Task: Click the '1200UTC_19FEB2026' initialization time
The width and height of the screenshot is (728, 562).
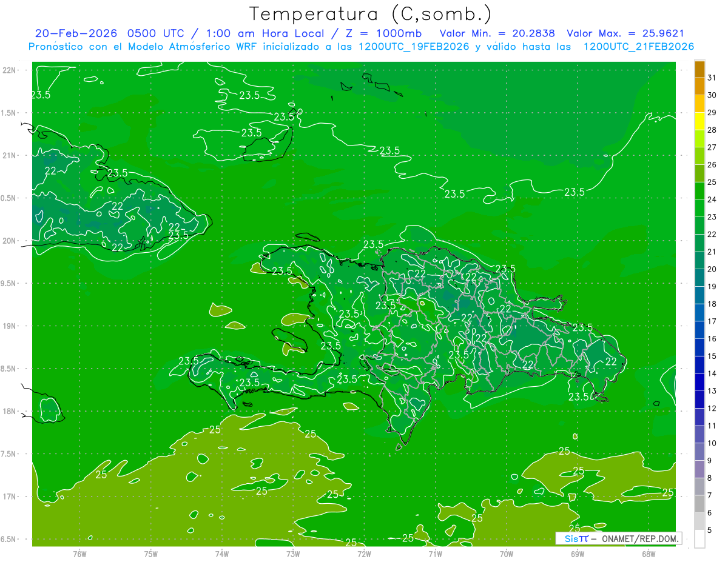Action: (x=414, y=47)
